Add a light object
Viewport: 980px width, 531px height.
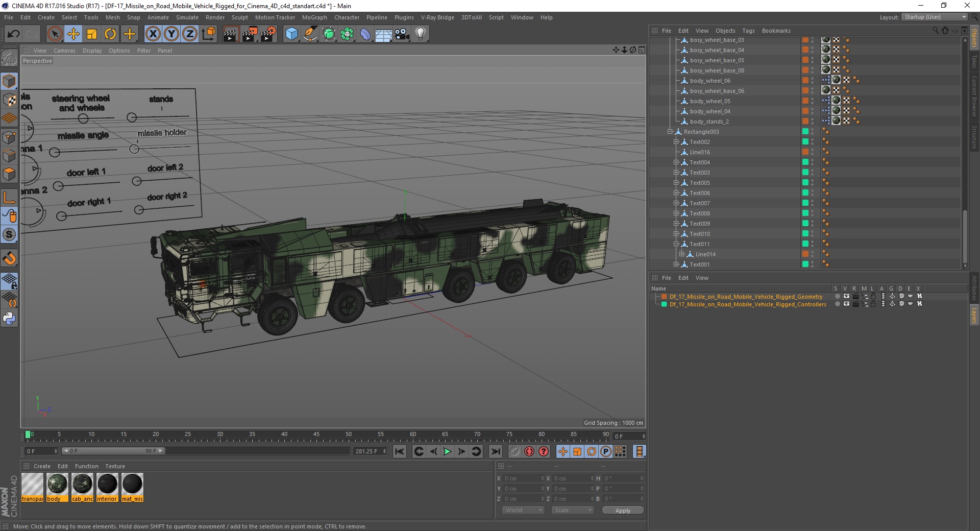point(421,34)
